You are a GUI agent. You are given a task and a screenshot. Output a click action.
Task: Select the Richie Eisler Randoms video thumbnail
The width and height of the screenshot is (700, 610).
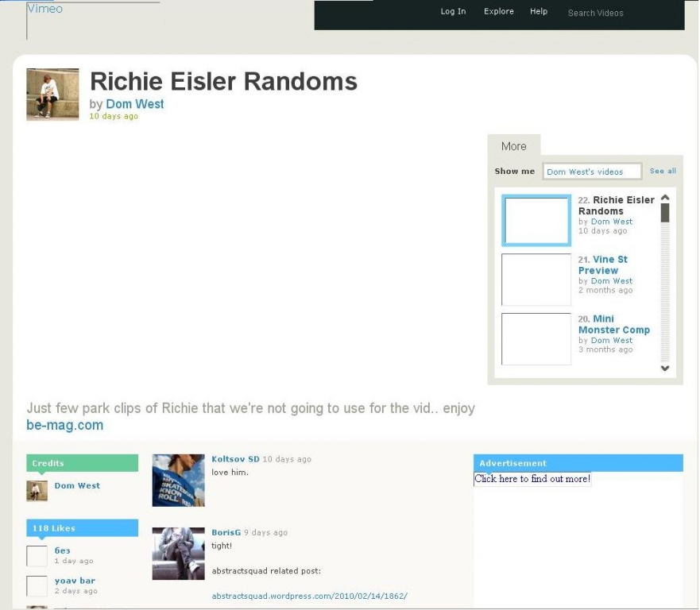click(x=536, y=220)
